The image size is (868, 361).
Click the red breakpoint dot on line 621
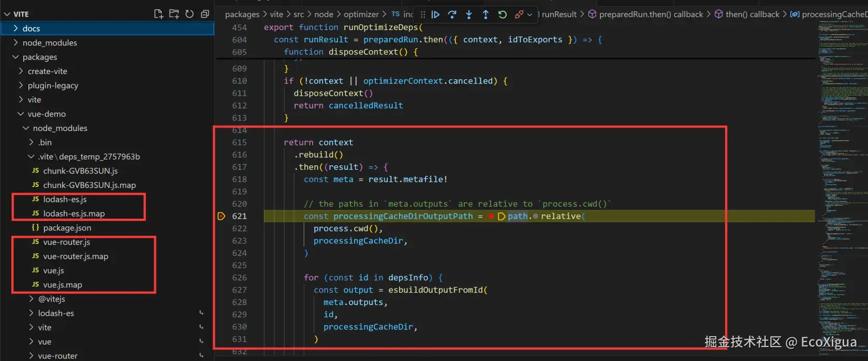tap(491, 216)
